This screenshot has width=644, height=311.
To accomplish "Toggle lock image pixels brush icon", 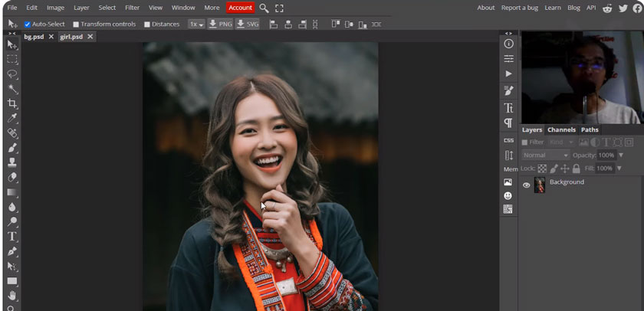I will [x=554, y=169].
